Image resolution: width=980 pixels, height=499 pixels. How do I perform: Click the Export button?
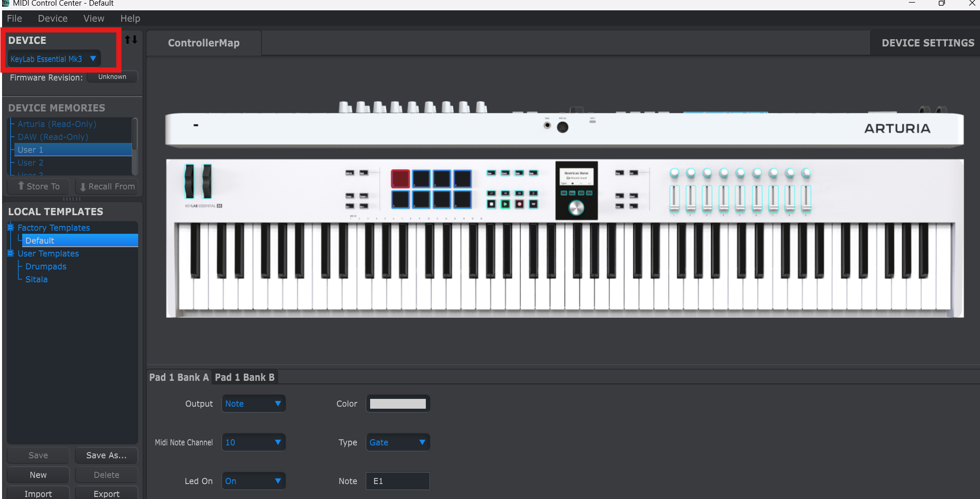[106, 493]
